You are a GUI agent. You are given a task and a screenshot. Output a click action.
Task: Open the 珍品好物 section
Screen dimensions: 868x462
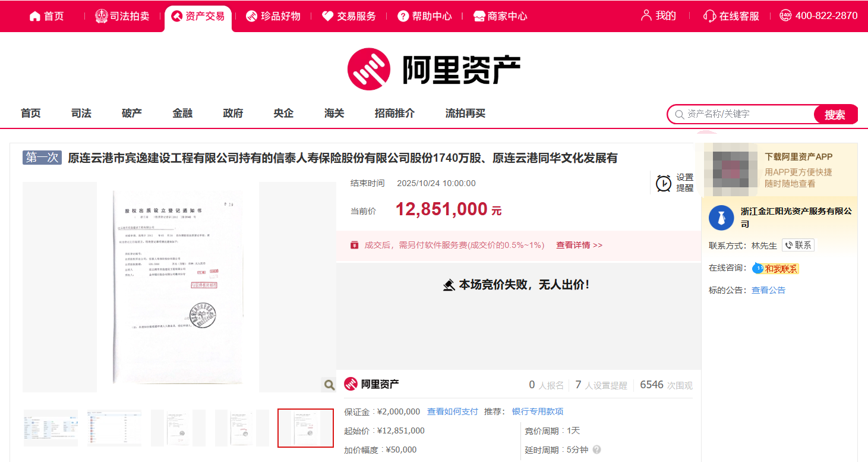tap(273, 16)
